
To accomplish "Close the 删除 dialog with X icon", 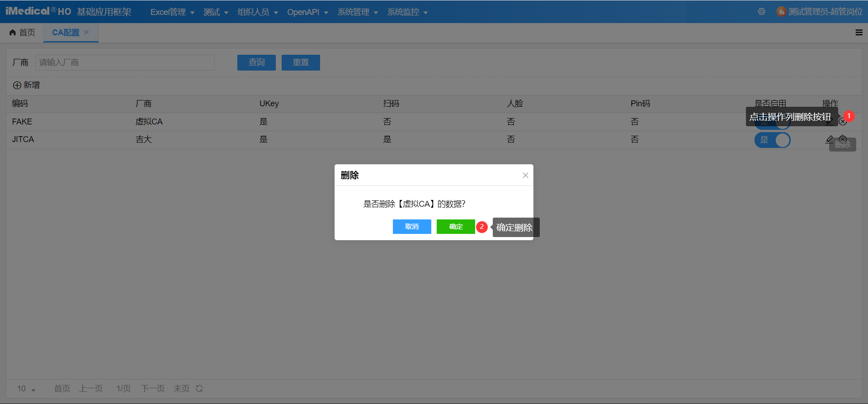I will click(525, 176).
